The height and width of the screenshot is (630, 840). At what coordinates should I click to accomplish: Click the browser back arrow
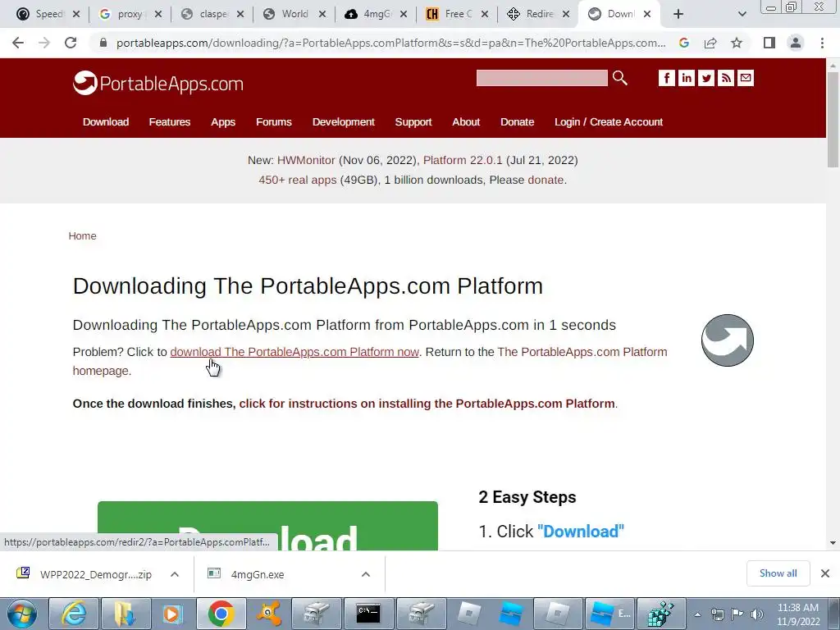[x=18, y=43]
